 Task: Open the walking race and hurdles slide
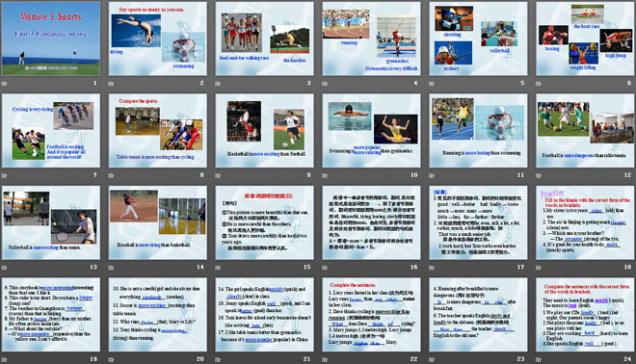tap(264, 39)
